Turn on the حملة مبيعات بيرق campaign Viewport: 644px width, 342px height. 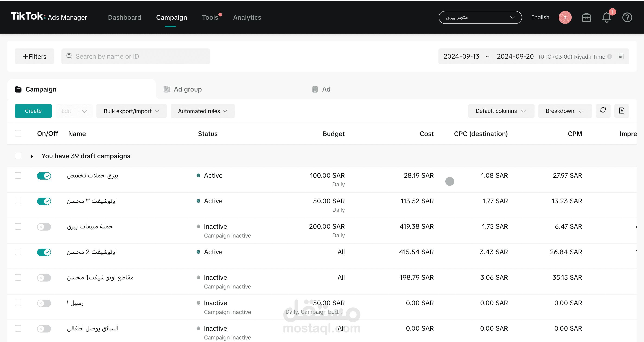[44, 227]
